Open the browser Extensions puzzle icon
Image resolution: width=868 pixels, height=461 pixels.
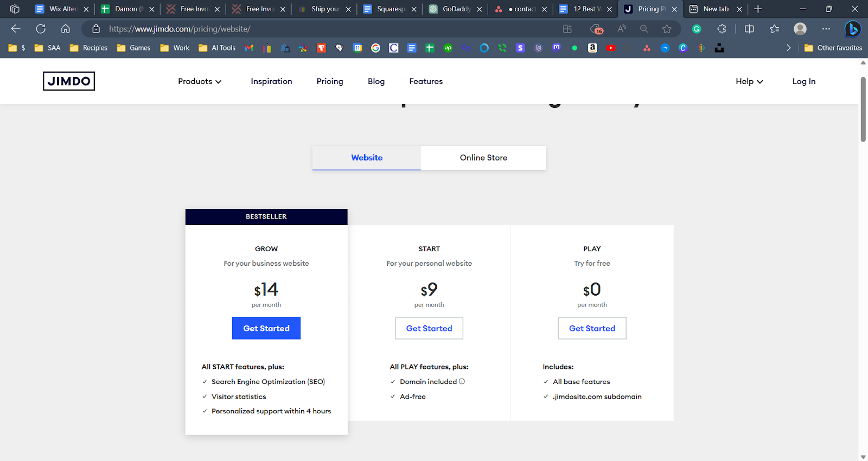point(722,29)
